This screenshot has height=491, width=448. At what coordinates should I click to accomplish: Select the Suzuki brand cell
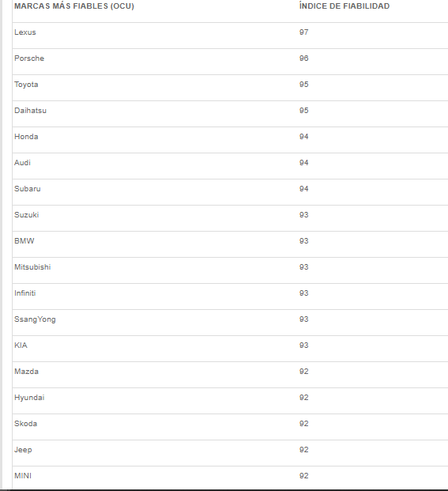(x=27, y=215)
